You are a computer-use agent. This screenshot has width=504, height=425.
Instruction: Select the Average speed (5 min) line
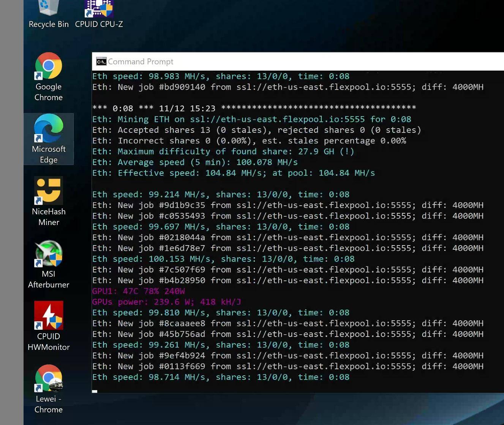tap(195, 162)
